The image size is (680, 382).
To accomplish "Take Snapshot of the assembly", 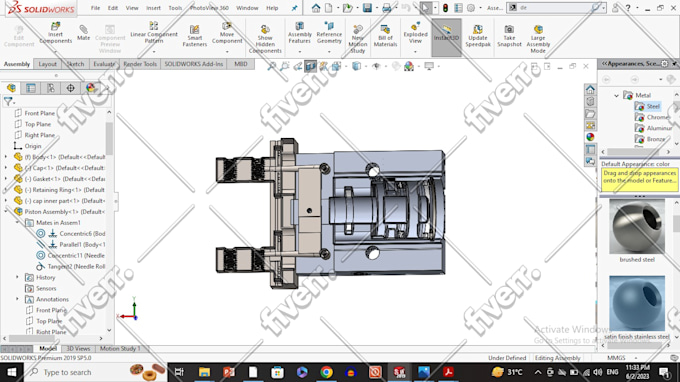I will pos(509,36).
